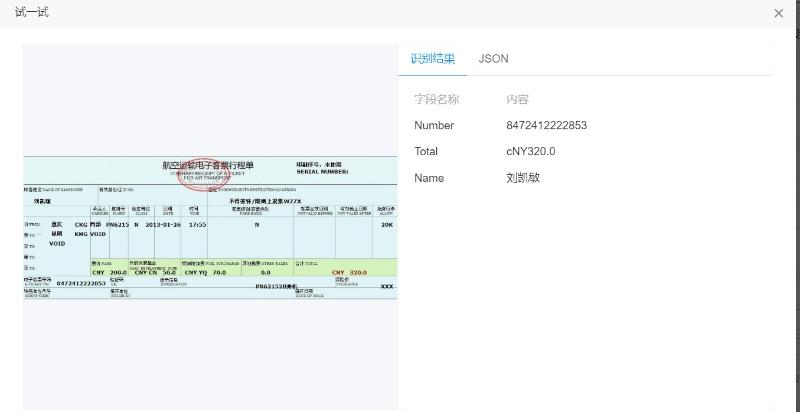The height and width of the screenshot is (412, 800).
Task: Click the red CNY 320.0 total on receipt
Action: (349, 273)
